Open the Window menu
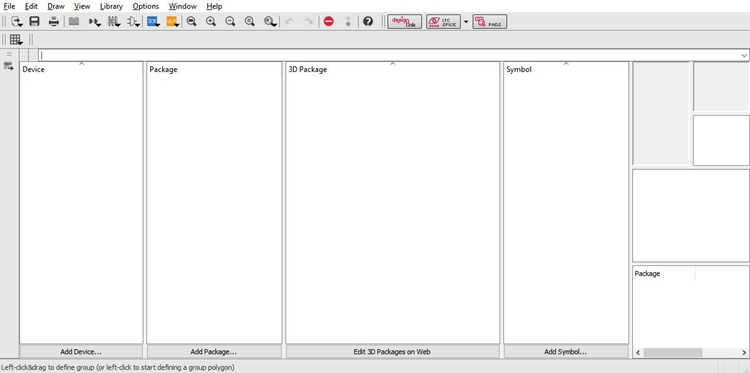This screenshot has height=373, width=750. click(x=183, y=6)
